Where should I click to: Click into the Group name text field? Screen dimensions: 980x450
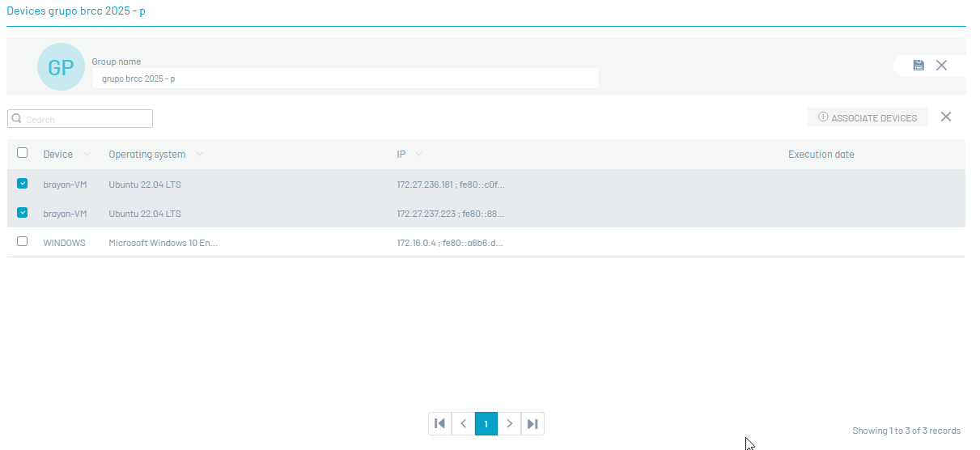pyautogui.click(x=345, y=79)
